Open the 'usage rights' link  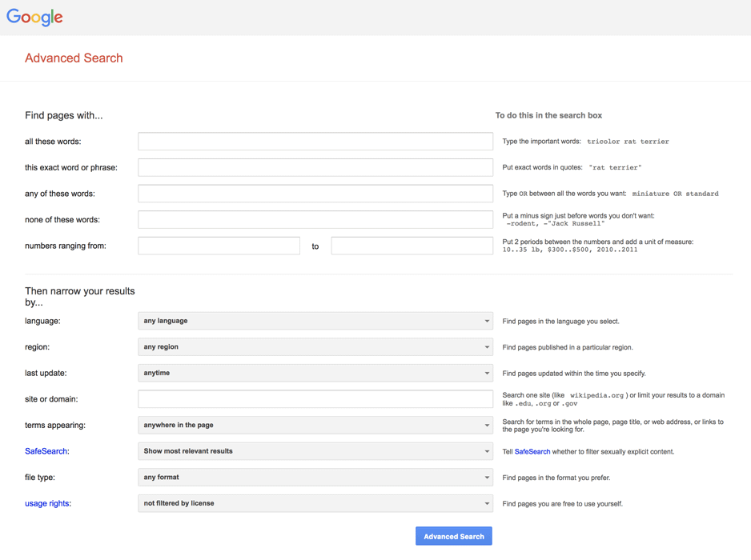(47, 503)
